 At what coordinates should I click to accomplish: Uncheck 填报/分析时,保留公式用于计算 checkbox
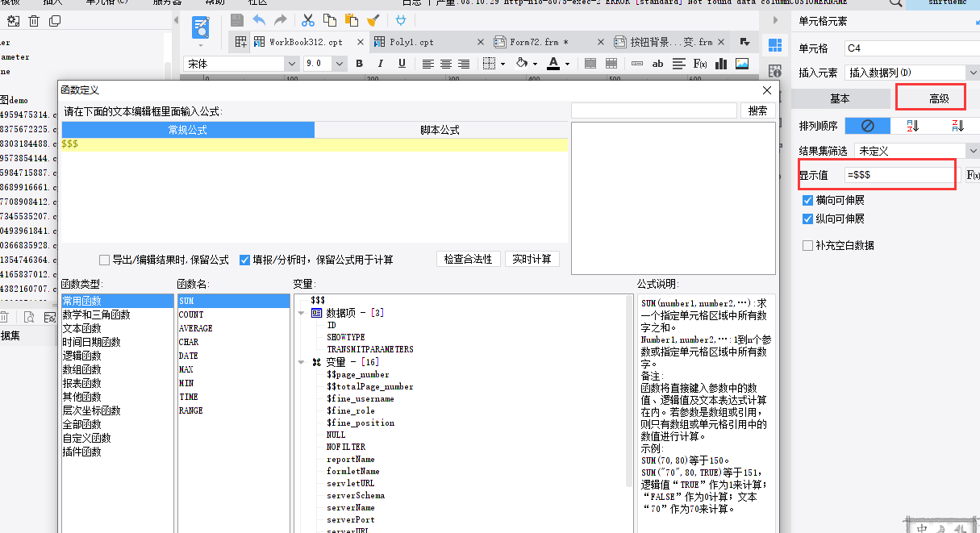point(245,260)
